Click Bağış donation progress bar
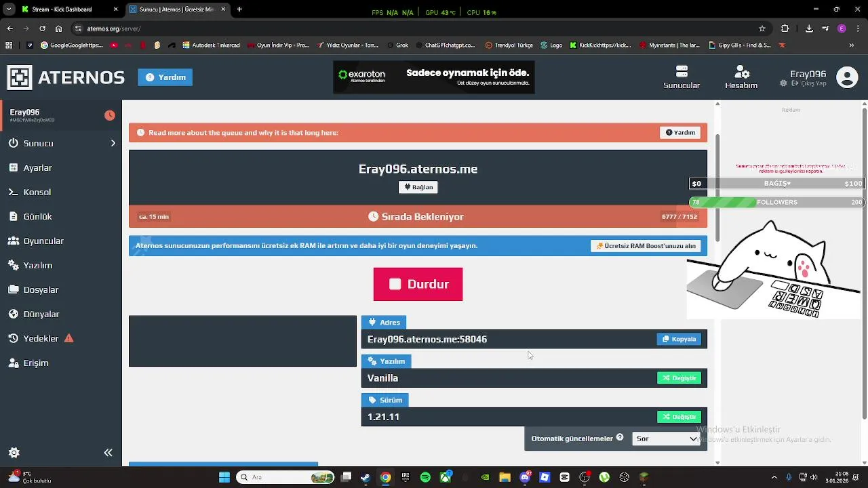 point(776,184)
